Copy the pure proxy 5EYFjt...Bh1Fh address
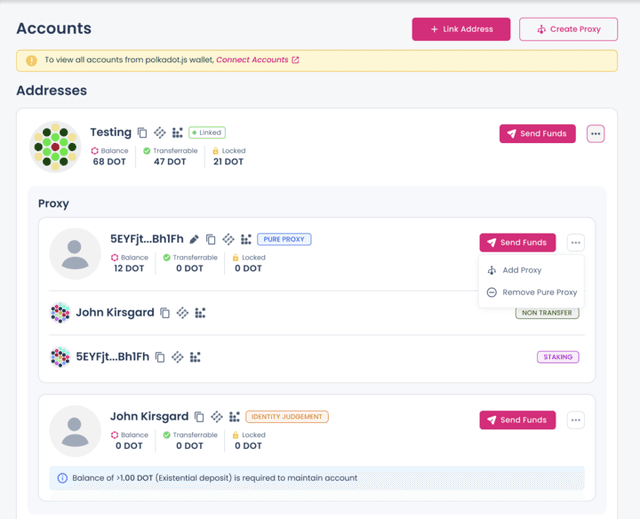Image resolution: width=640 pixels, height=519 pixels. tap(210, 240)
